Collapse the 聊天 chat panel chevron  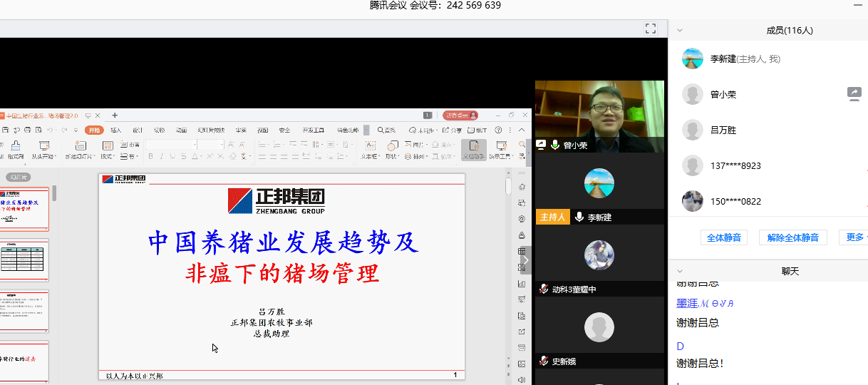[x=680, y=272]
